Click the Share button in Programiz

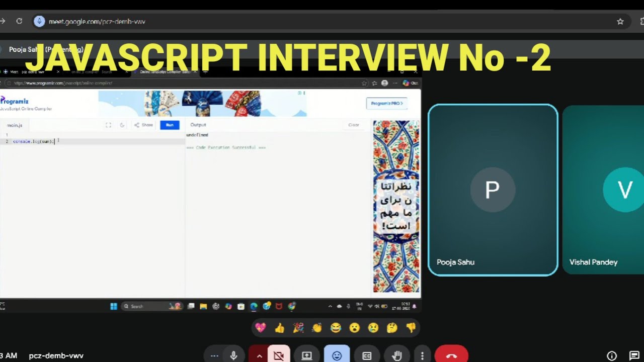point(144,125)
